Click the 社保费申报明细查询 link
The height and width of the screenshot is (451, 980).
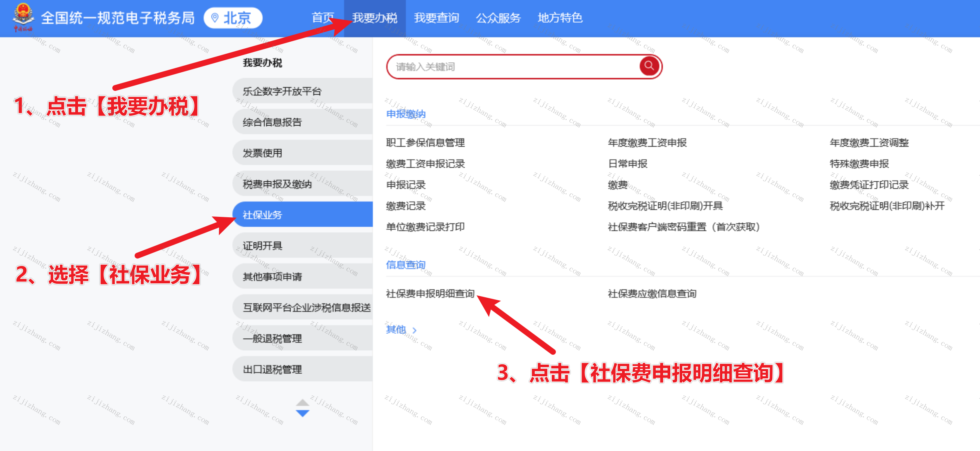point(430,294)
